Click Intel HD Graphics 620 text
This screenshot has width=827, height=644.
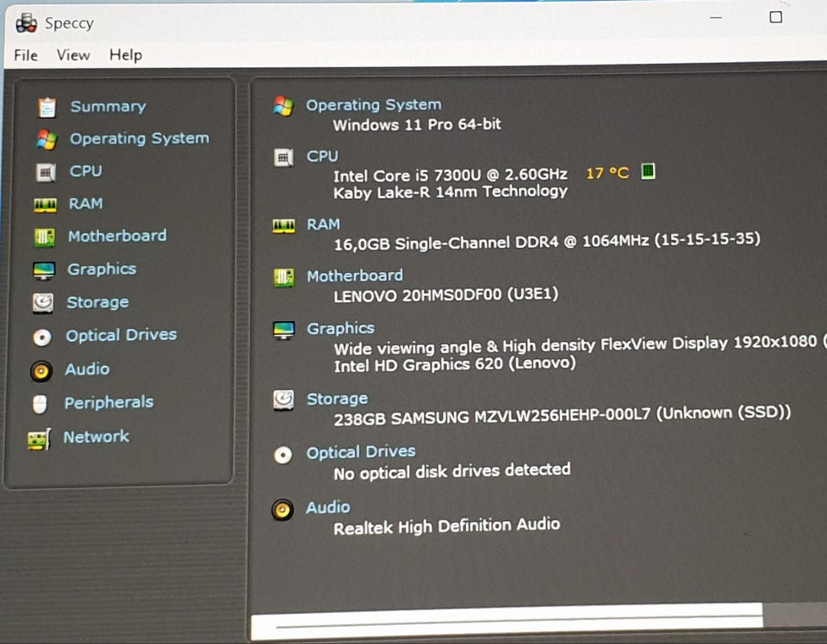tap(455, 365)
